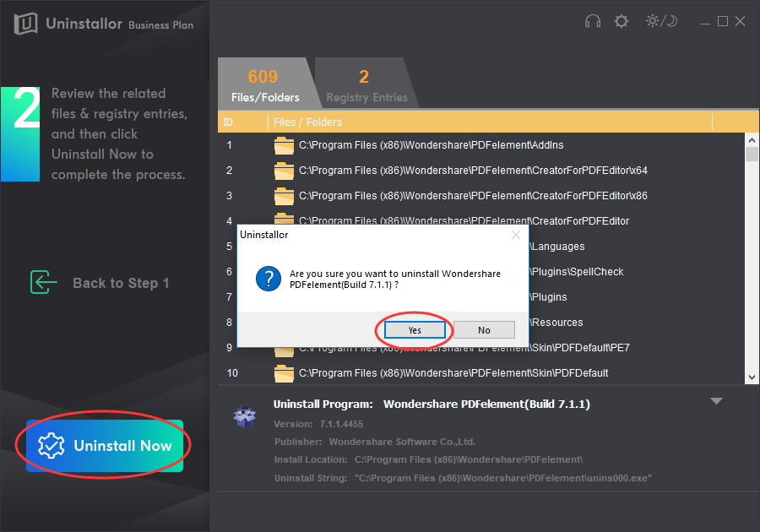Click the Install Location path text
The height and width of the screenshot is (532, 760).
pos(428,459)
